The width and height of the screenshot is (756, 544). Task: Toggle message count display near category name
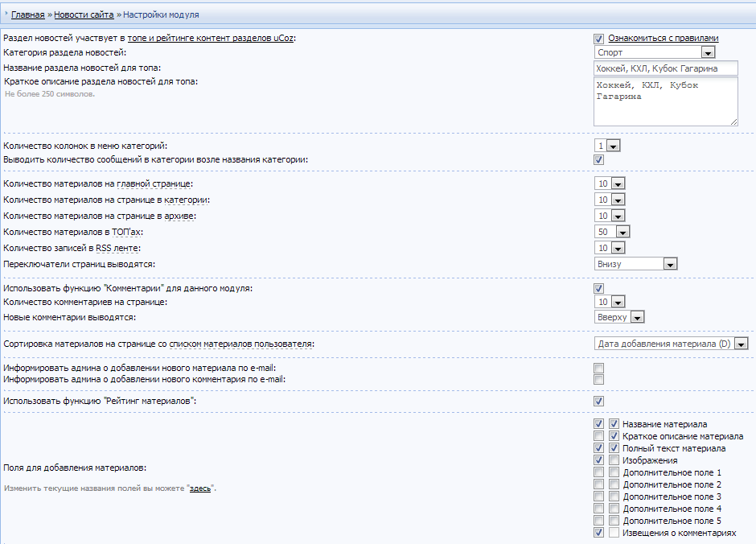(598, 160)
